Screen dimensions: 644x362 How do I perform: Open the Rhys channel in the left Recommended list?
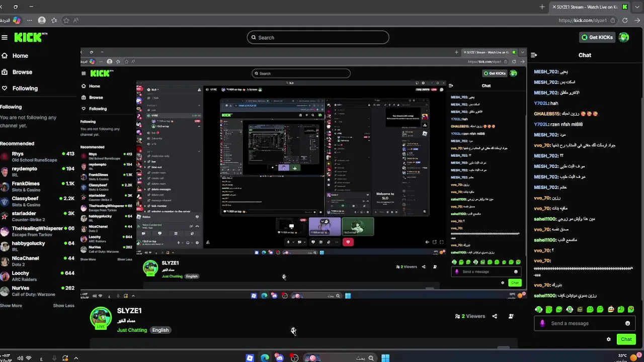37,157
